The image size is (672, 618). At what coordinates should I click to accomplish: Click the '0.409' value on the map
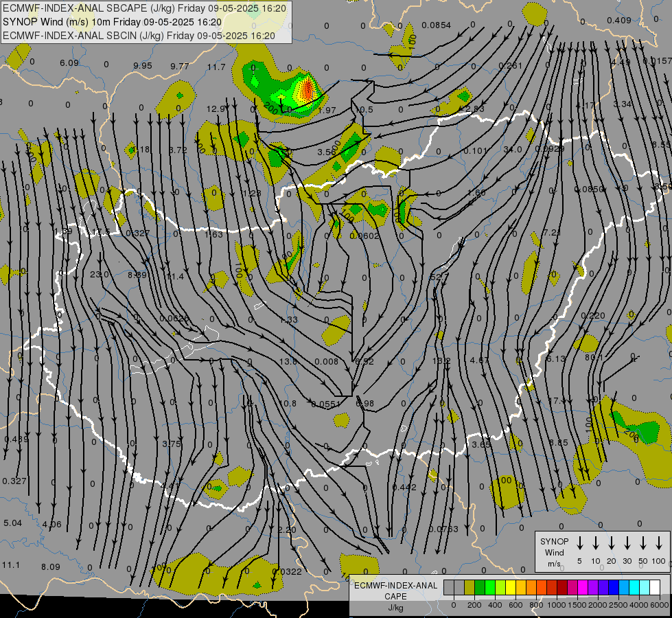(x=619, y=20)
